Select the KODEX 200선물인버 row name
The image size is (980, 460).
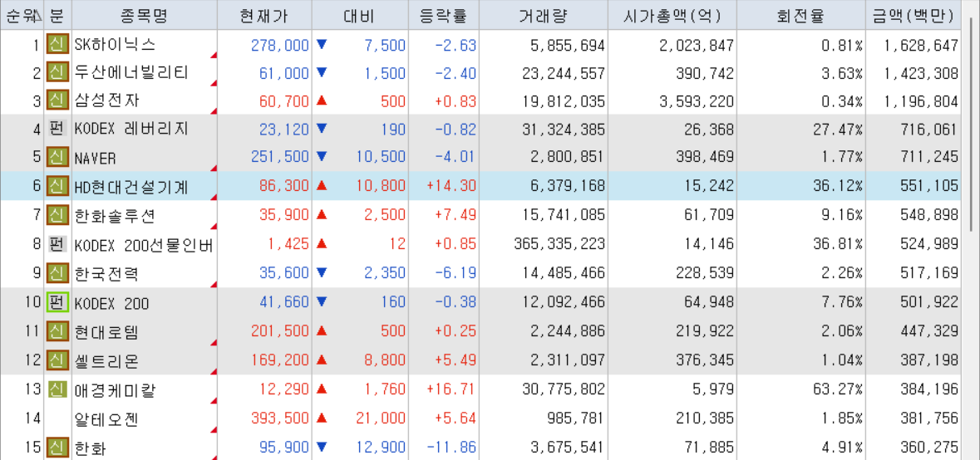click(145, 245)
